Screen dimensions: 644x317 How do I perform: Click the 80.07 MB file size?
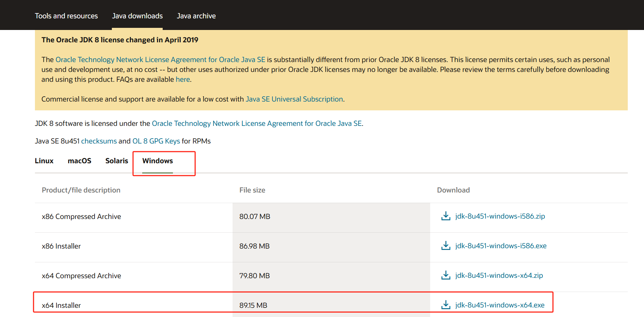click(255, 217)
